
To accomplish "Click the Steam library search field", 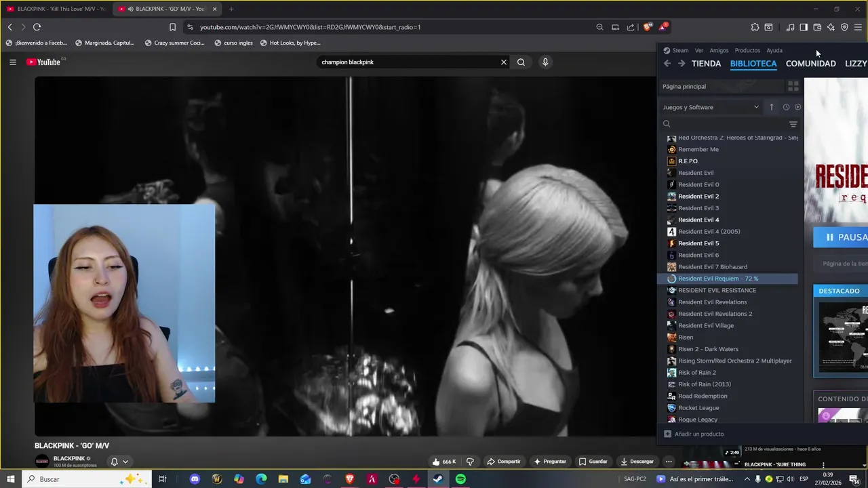I will pyautogui.click(x=724, y=124).
